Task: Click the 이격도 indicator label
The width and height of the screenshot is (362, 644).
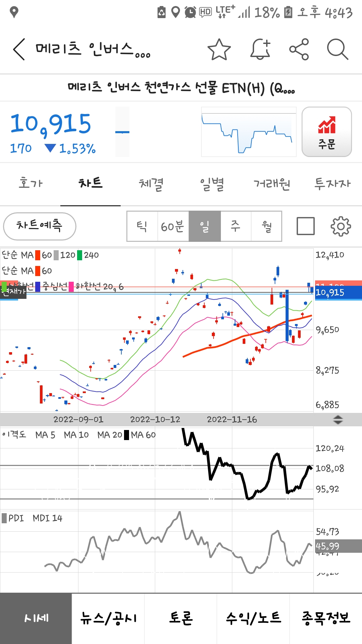Action: 14,435
